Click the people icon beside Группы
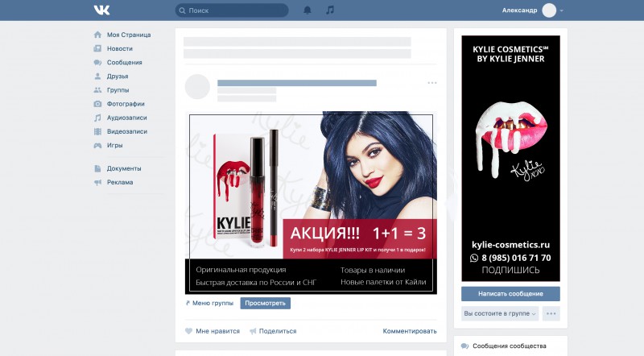 pos(97,90)
